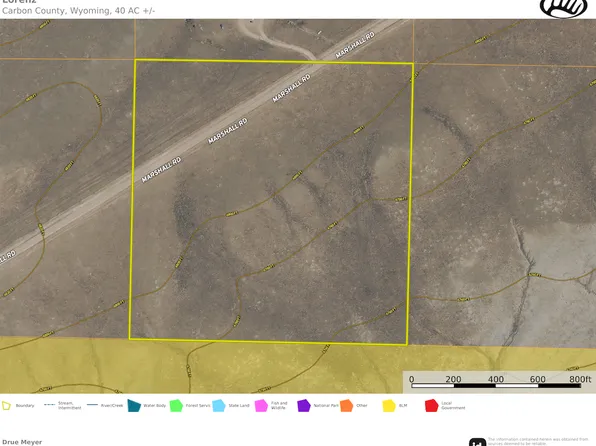
Task: Select the pink Fish and Wildlife swatch
Action: (261, 406)
